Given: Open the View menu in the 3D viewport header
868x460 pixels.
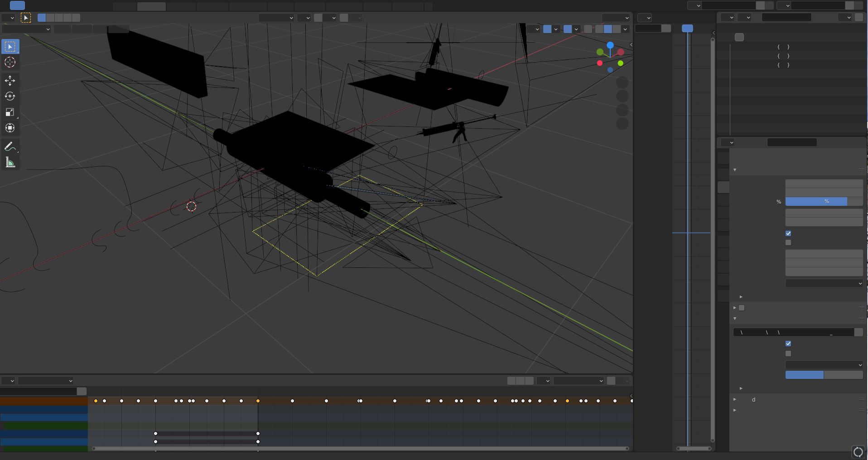Looking at the screenshot, I should pos(62,29).
